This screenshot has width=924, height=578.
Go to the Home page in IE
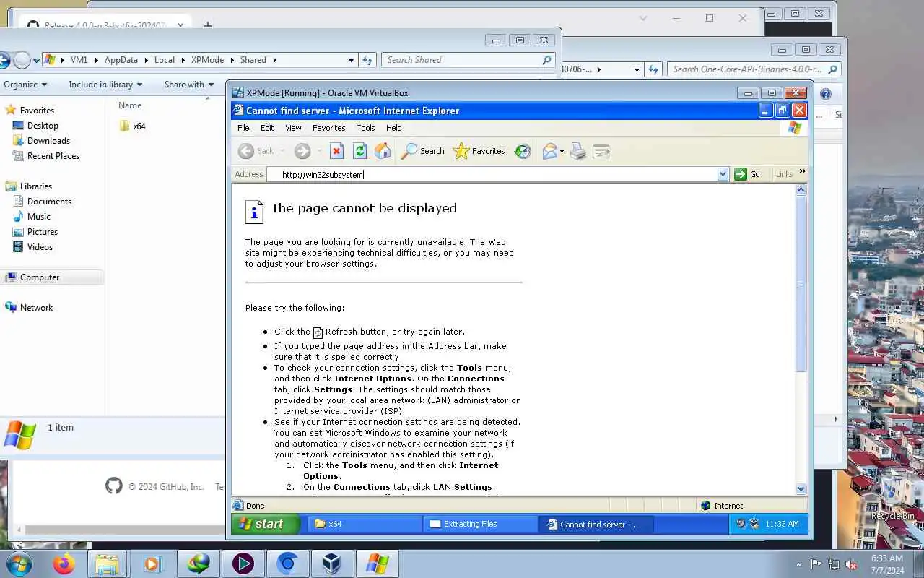tap(383, 151)
